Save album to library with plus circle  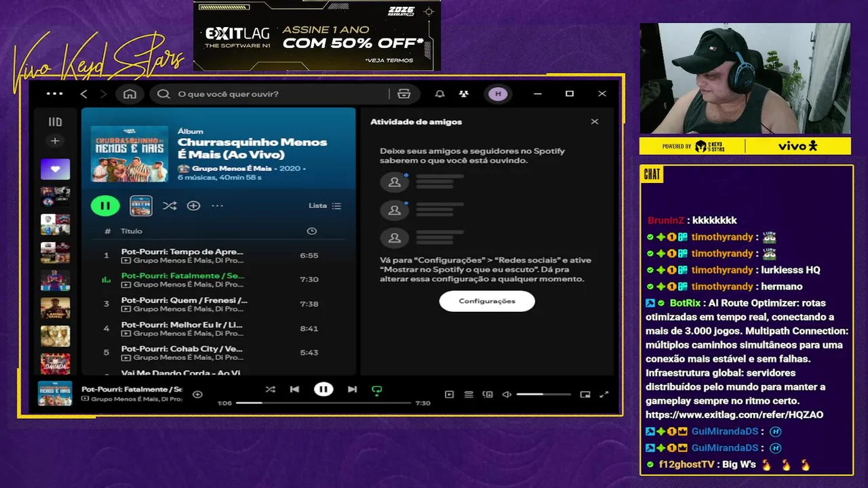tap(193, 205)
